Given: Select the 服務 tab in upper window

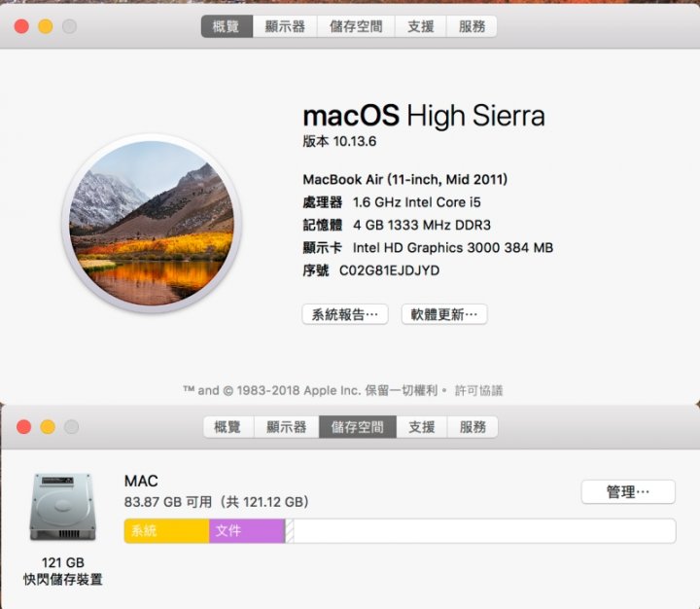Looking at the screenshot, I should coord(472,26).
